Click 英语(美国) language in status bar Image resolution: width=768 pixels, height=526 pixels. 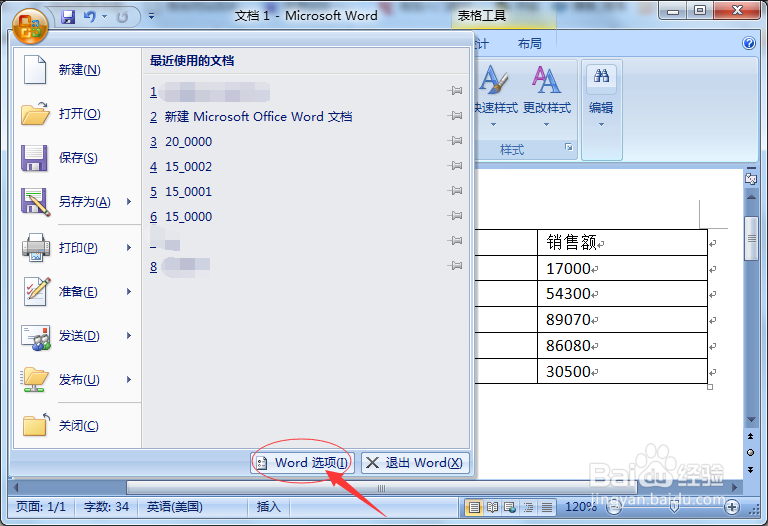click(175, 507)
